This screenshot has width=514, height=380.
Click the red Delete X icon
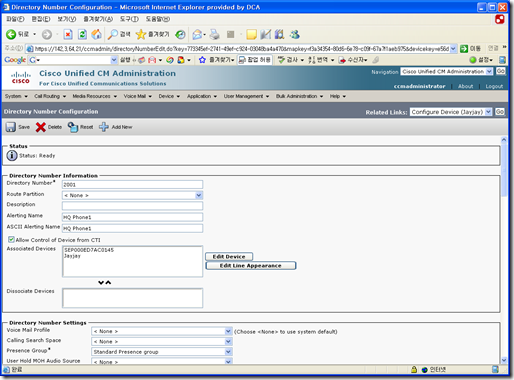[41, 127]
